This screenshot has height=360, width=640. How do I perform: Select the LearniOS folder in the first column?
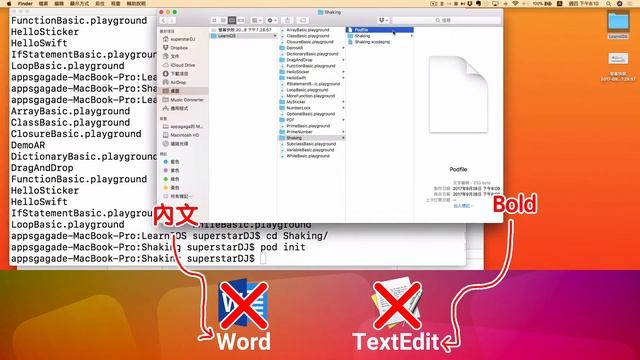(x=243, y=36)
